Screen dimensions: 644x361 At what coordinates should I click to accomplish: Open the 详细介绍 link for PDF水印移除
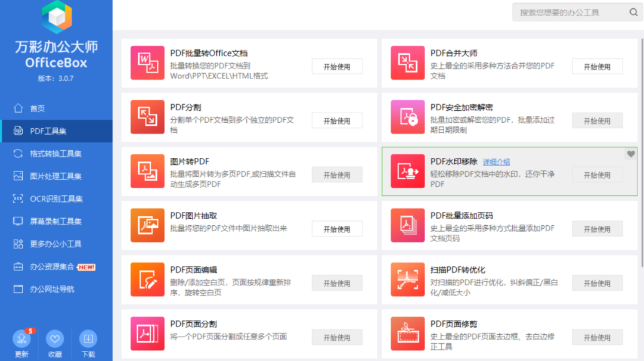coord(496,162)
